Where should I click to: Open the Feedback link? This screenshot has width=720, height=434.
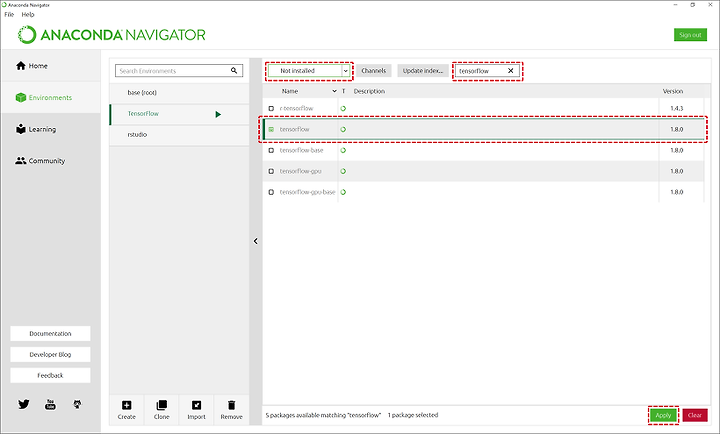point(51,375)
